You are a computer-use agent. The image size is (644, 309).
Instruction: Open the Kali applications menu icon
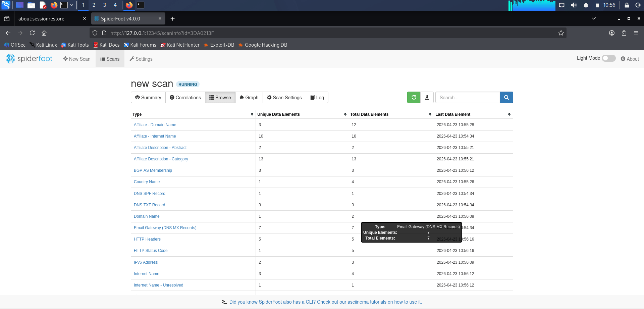(x=6, y=5)
